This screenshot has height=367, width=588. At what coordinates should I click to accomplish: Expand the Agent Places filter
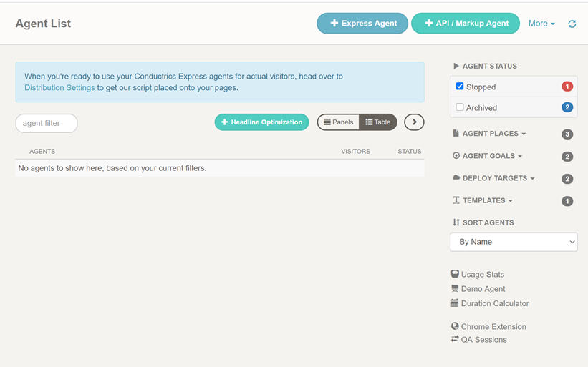coord(493,134)
